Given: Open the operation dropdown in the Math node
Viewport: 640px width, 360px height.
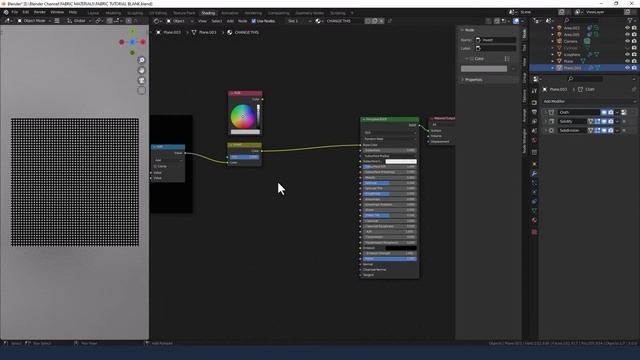Looking at the screenshot, I should tap(168, 160).
